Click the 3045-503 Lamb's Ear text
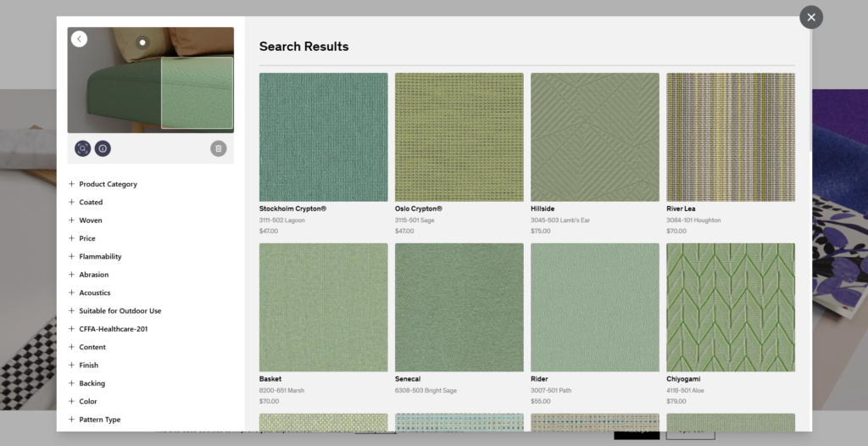Screen dimensions: 868x446 (x=560, y=220)
